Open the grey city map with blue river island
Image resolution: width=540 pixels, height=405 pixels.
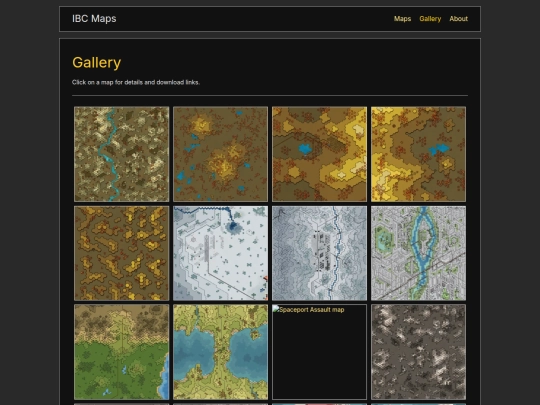[418, 253]
